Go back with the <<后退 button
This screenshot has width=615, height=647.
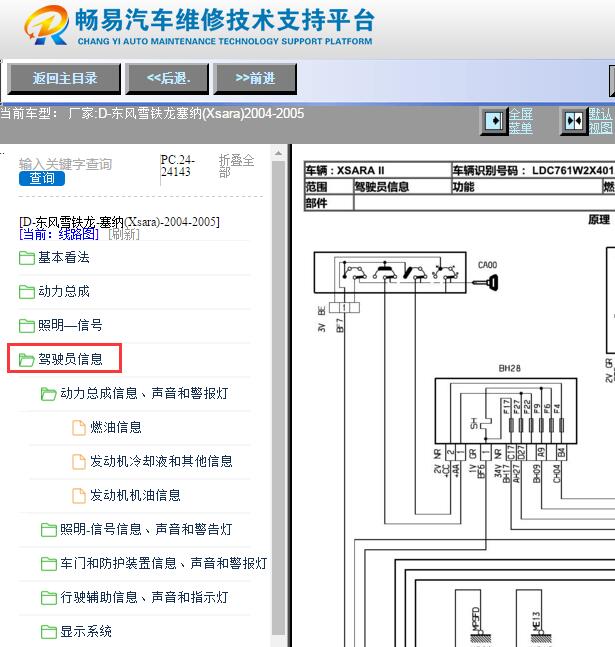tap(167, 78)
